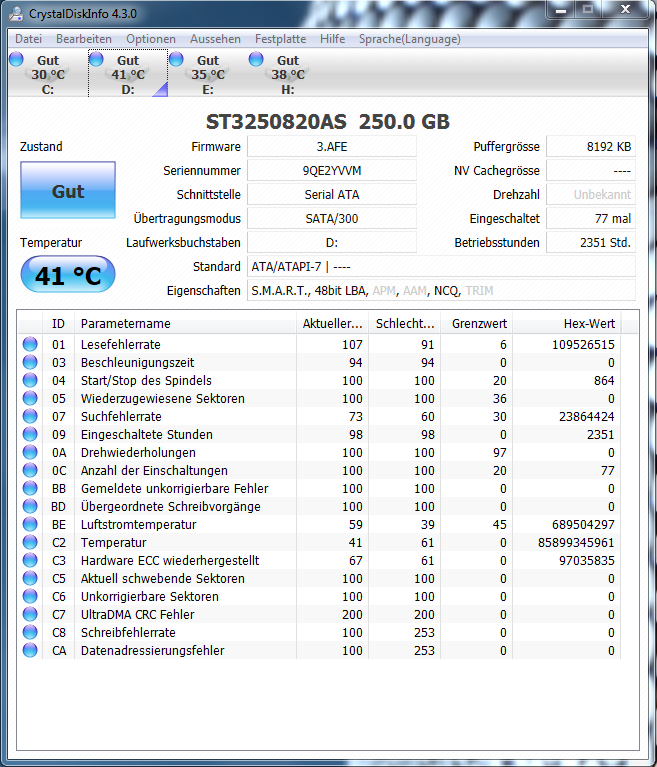
Task: Click the Aktueller column header
Action: coord(333,324)
